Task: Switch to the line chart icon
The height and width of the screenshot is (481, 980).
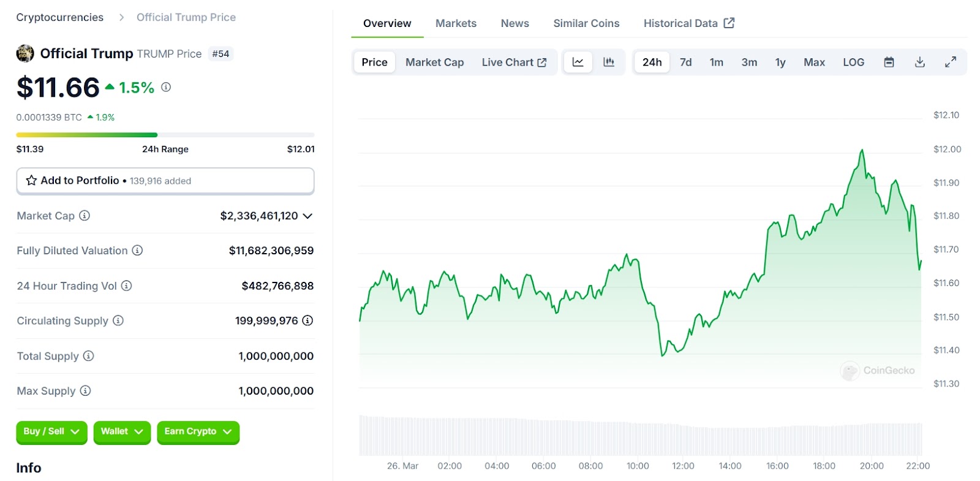Action: 578,62
